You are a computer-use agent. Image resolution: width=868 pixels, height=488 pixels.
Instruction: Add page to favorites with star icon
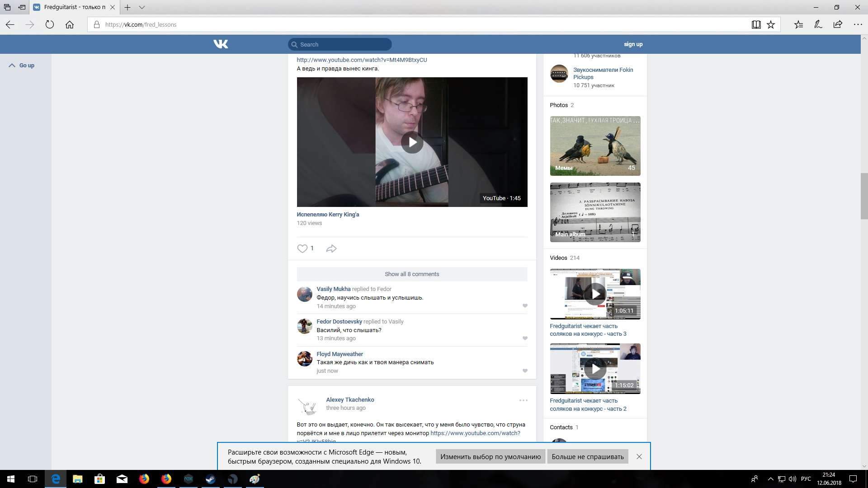coord(771,24)
